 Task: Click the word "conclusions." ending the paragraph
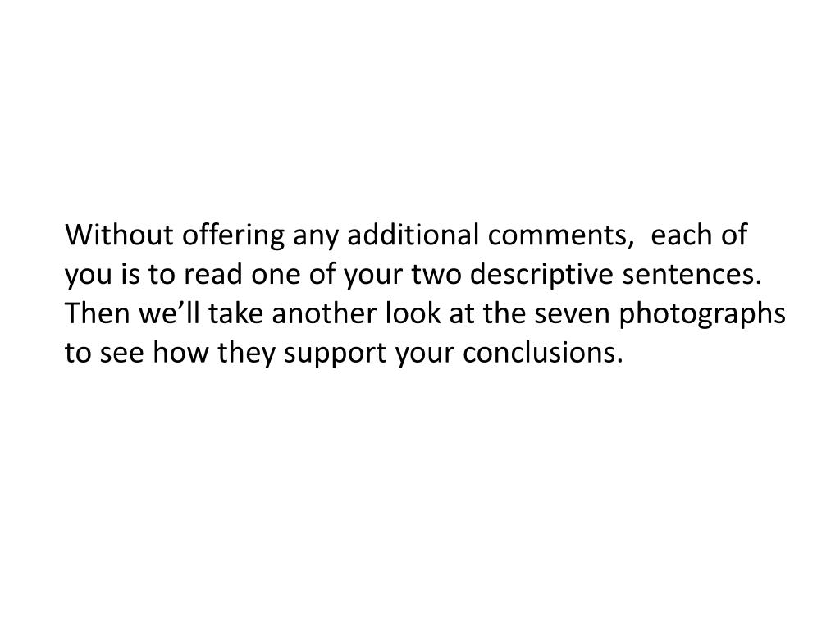click(543, 353)
